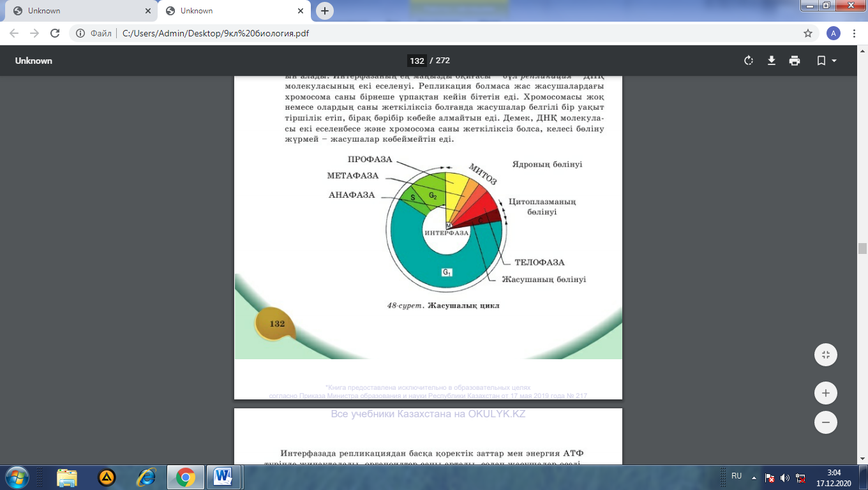Click the ПРОФАЗА label in the diagram
The height and width of the screenshot is (490, 868).
[370, 160]
